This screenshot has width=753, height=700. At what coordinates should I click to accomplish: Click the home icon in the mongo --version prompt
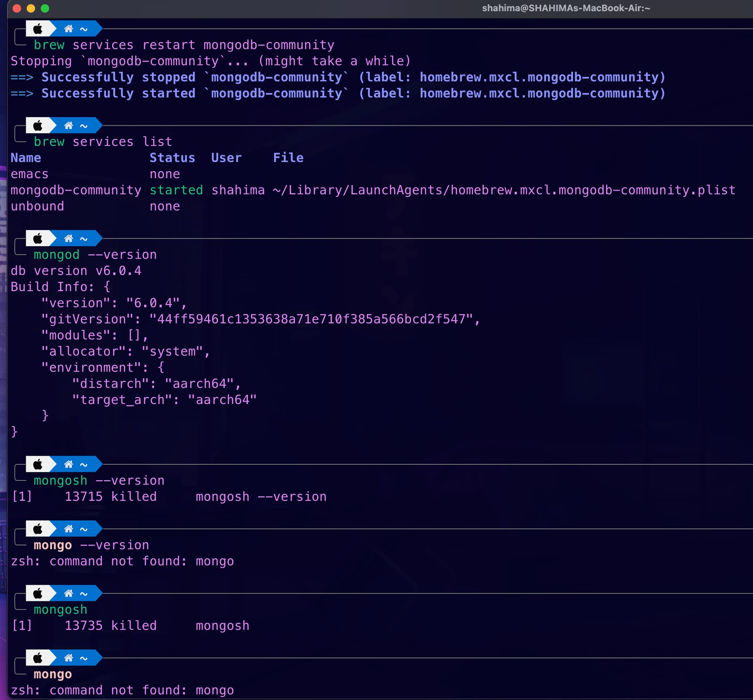pyautogui.click(x=69, y=528)
